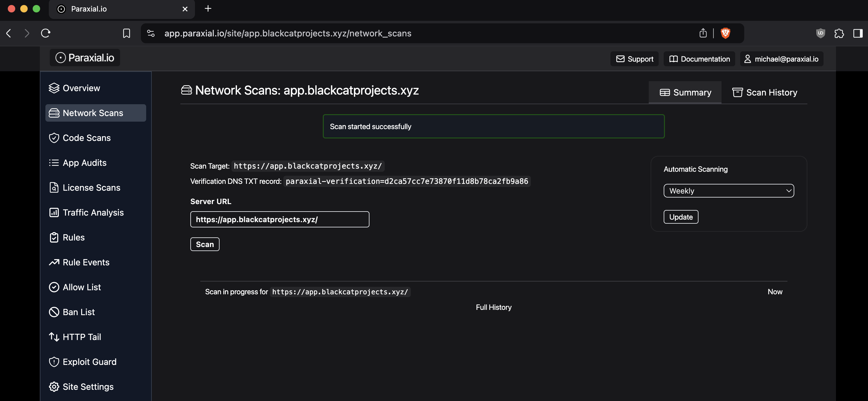Screen dimensions: 868x401
Task: Click the browser address bar URL
Action: coord(288,33)
